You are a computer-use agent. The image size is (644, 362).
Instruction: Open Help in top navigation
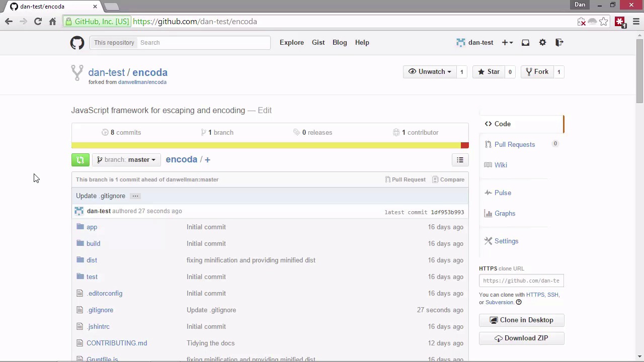click(x=362, y=43)
